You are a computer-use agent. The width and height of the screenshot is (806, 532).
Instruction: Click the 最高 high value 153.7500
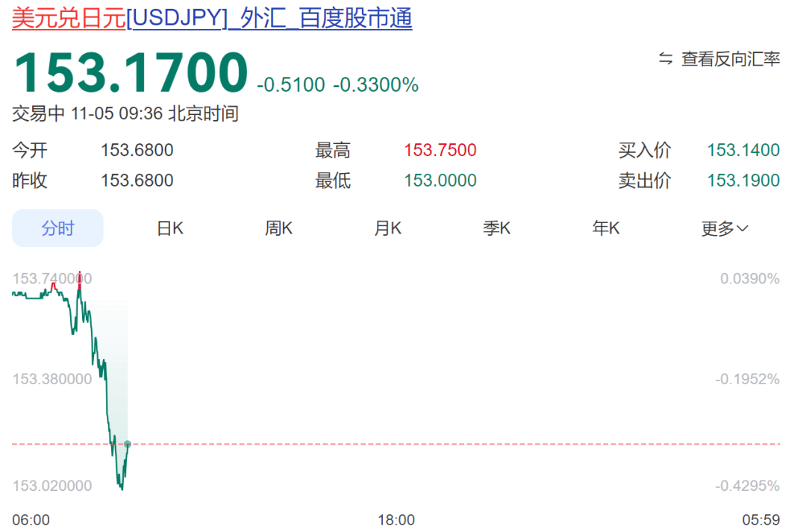click(x=440, y=149)
